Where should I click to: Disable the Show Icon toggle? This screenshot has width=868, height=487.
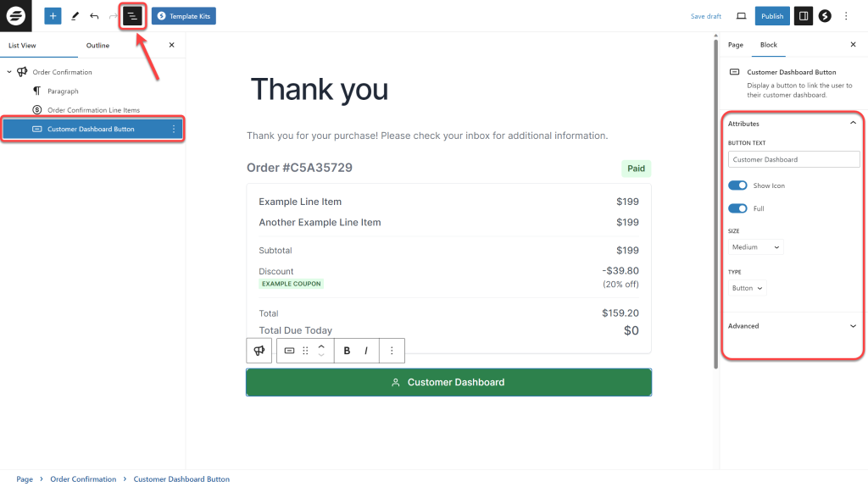point(737,185)
